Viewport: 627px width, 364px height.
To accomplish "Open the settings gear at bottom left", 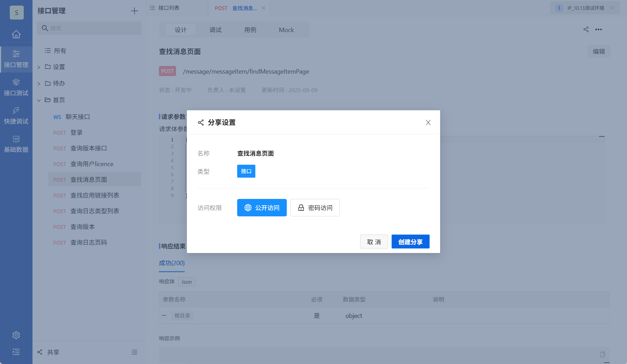I will click(16, 335).
